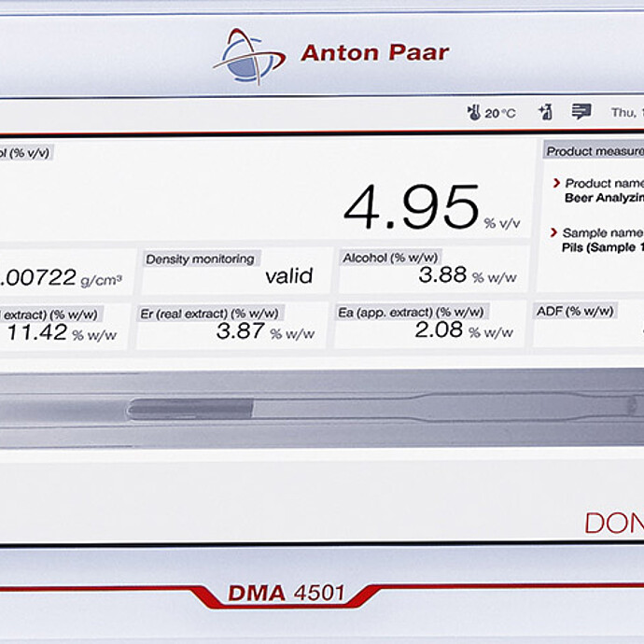Image resolution: width=644 pixels, height=644 pixels.
Task: Select the Ea (app. extract) field label
Action: (x=411, y=313)
